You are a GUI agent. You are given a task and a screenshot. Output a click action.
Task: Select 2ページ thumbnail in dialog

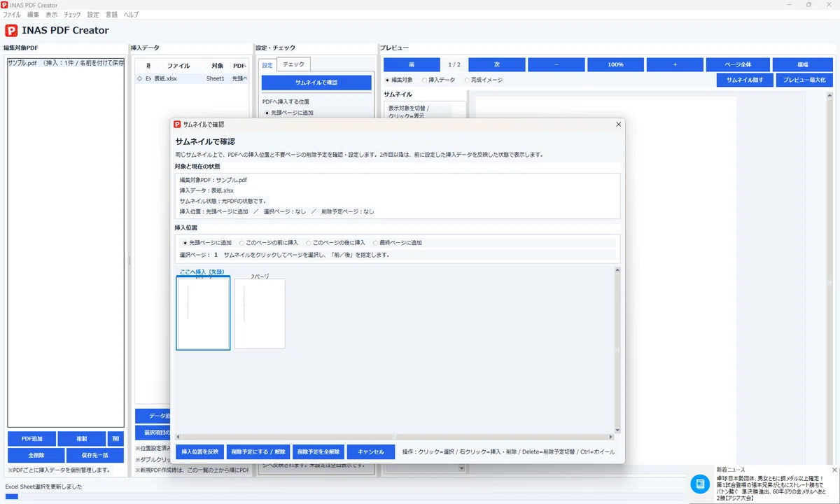tap(260, 313)
